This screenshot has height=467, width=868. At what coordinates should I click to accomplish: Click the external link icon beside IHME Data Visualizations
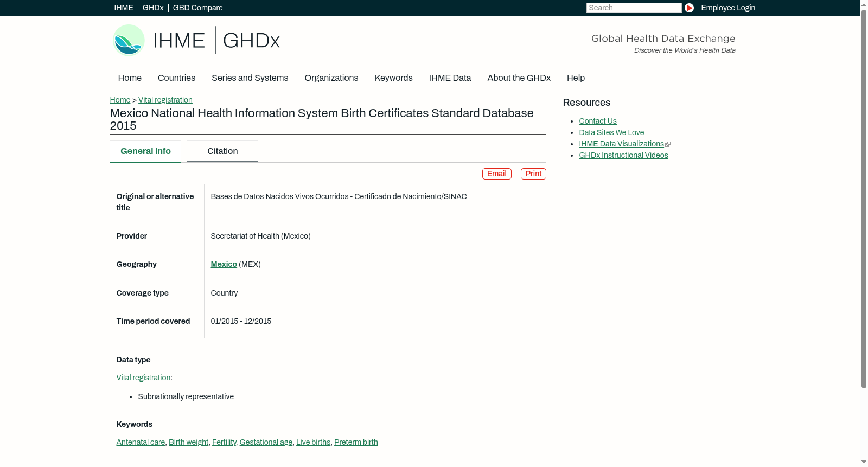pyautogui.click(x=668, y=144)
